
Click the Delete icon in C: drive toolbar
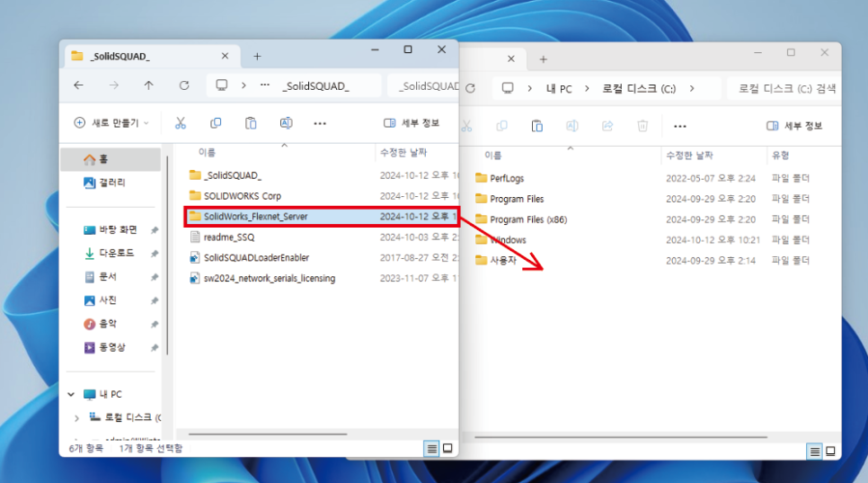(x=642, y=126)
